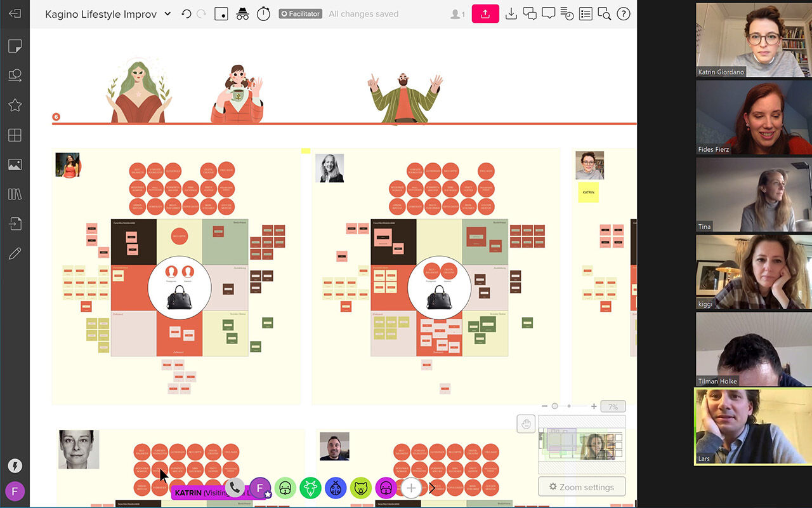This screenshot has width=812, height=508.
Task: Toggle private mode incognito icon
Action: (242, 14)
